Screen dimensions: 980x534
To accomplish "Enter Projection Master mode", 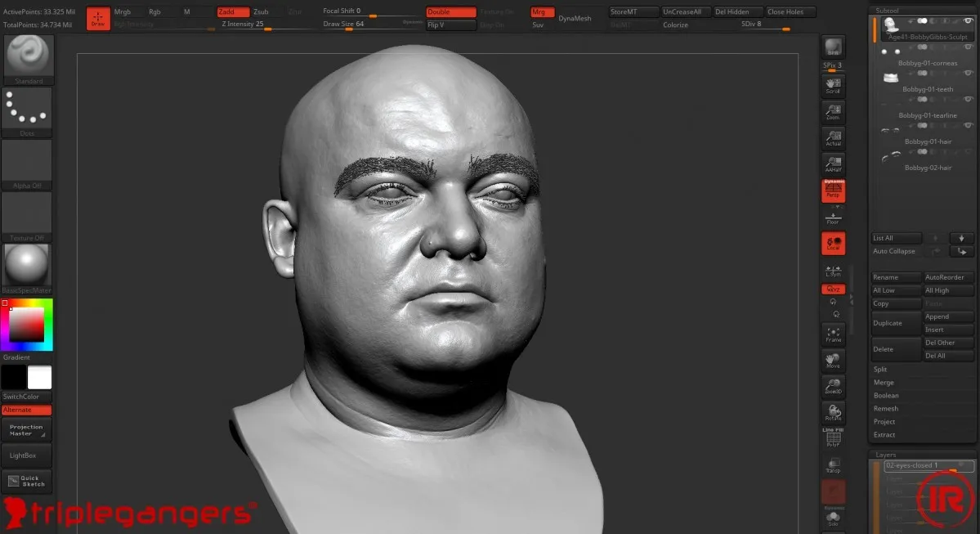I will coord(28,429).
